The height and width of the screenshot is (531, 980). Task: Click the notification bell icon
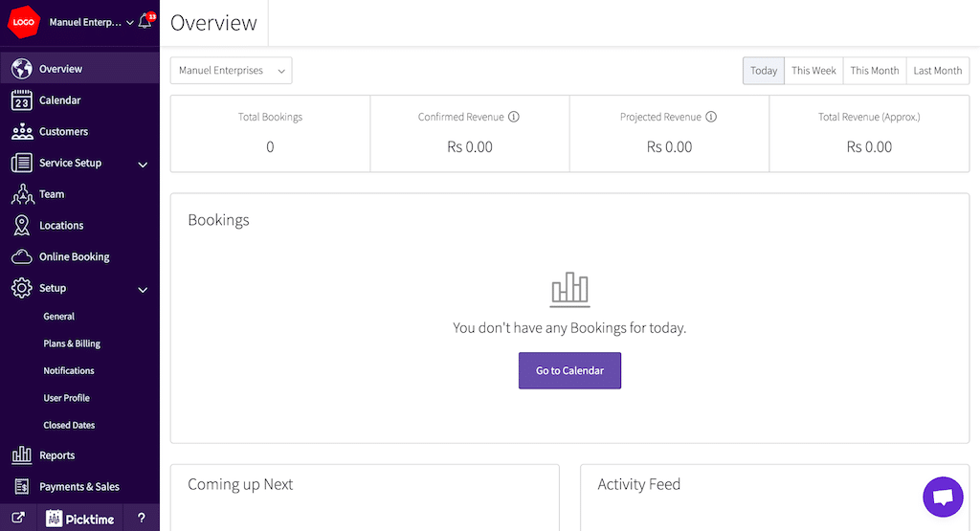[x=145, y=22]
